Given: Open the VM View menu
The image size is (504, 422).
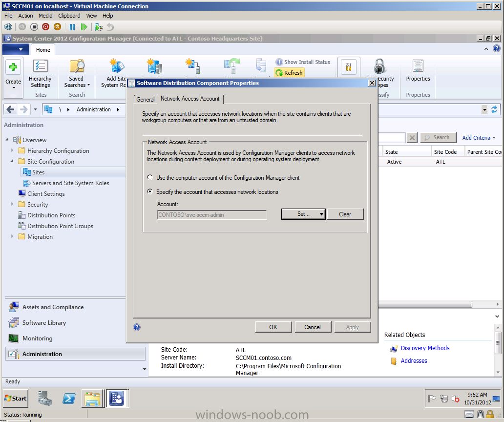Looking at the screenshot, I should pyautogui.click(x=91, y=16).
